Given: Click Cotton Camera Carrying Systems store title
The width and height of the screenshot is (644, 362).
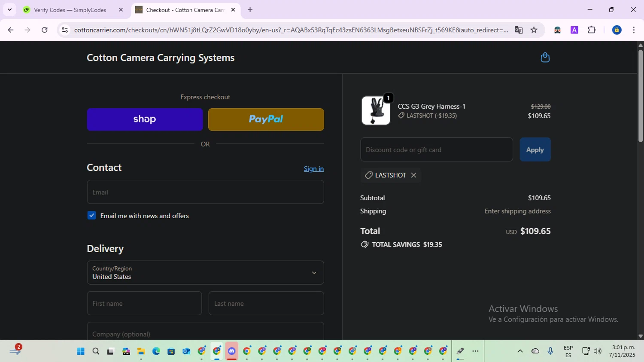Looking at the screenshot, I should coord(161,58).
